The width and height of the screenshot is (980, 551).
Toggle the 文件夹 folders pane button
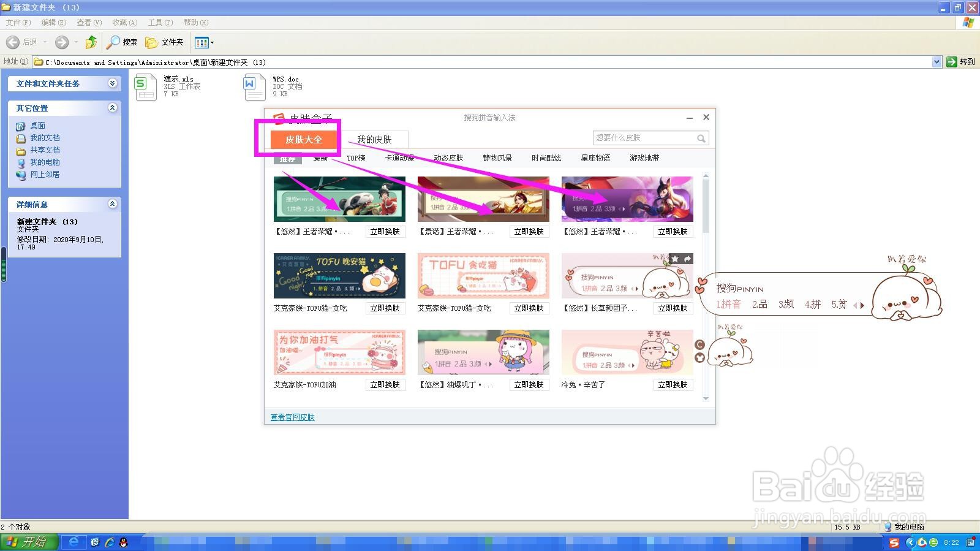tap(164, 42)
